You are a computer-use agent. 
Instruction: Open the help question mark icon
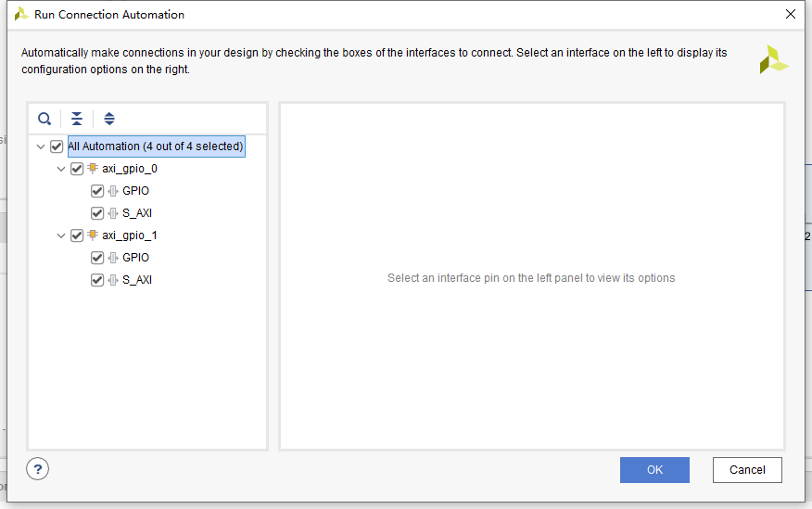pyautogui.click(x=37, y=469)
